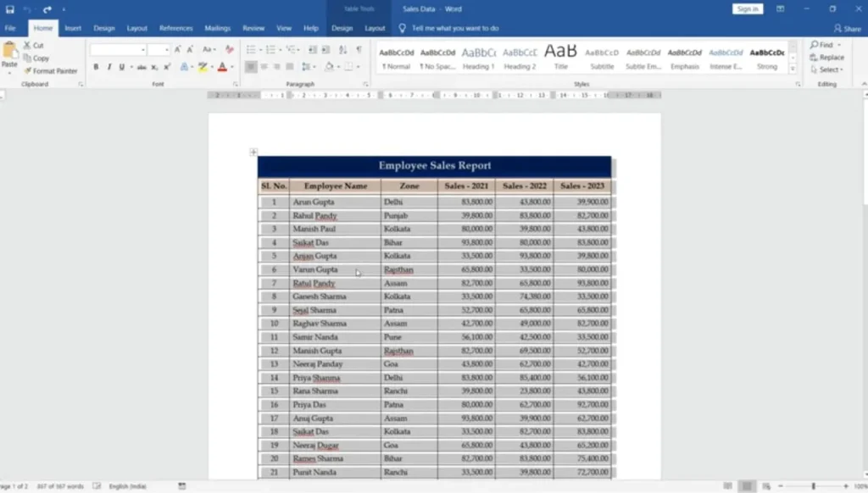Open the Borders dropdown
Screen dimensions: 868x493
[x=359, y=67]
